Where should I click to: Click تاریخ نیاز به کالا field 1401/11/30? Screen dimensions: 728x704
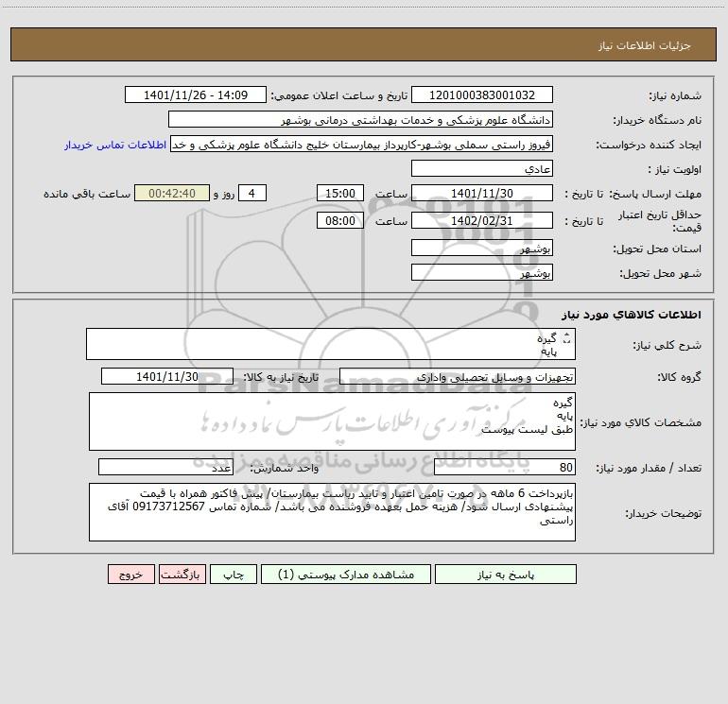pos(167,376)
